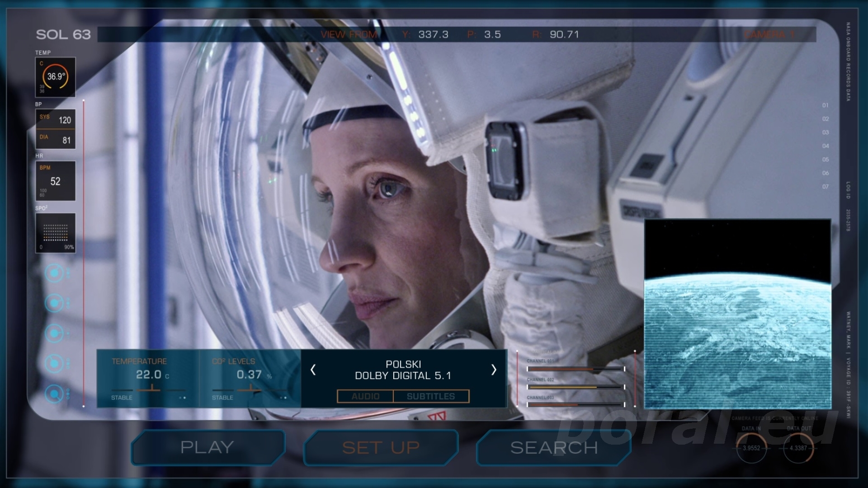
Task: Click log entry number 05
Action: pos(826,160)
